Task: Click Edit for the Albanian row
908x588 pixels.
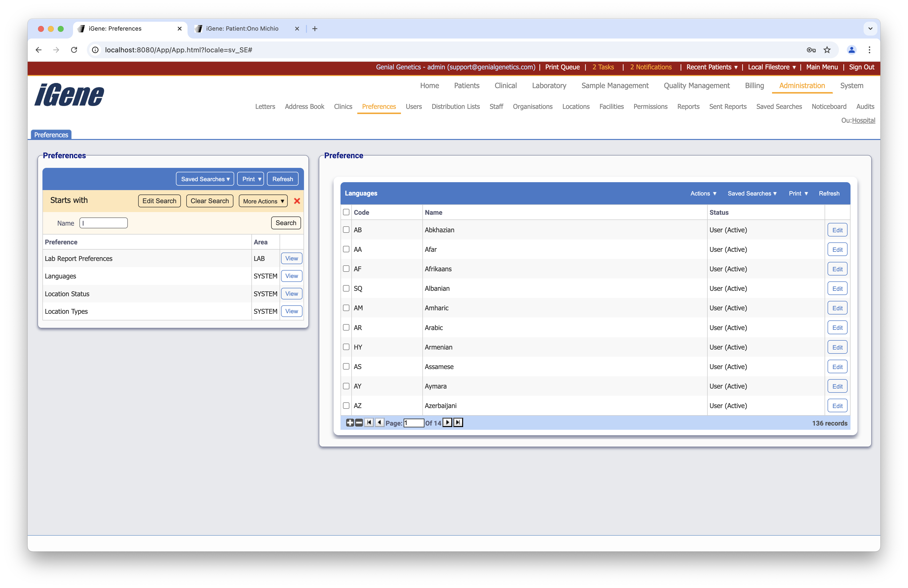Action: (x=837, y=289)
